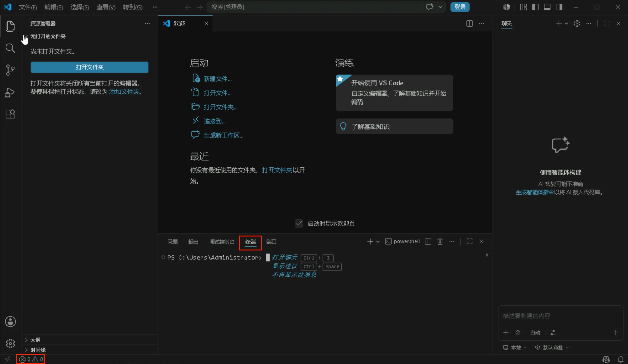Open the 文件 menu

tap(28, 7)
